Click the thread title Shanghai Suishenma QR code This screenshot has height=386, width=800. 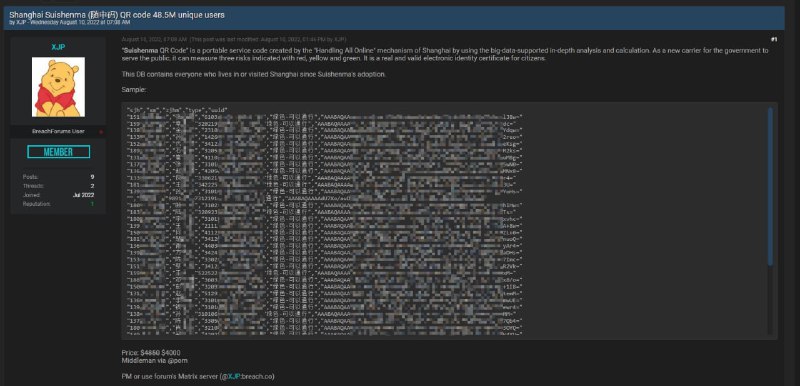[117, 15]
